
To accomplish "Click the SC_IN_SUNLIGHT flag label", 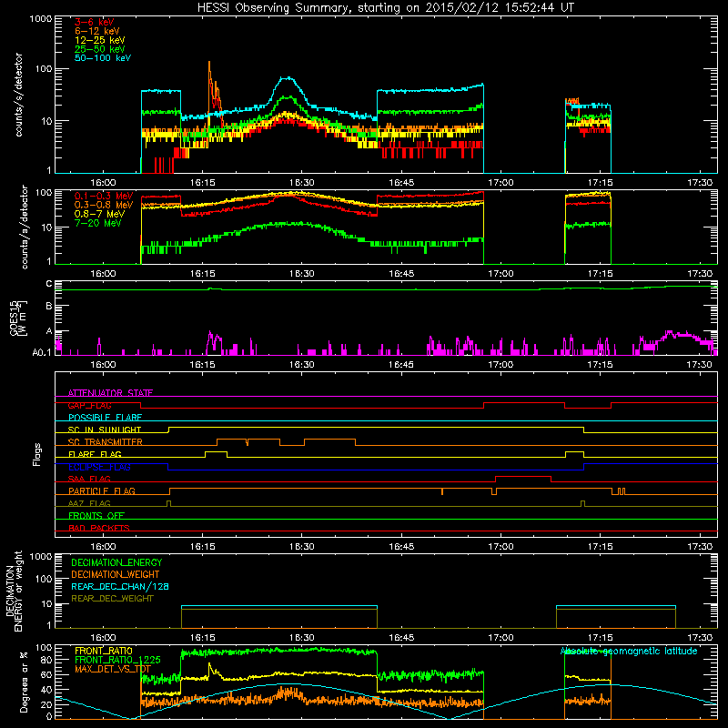I will tap(105, 430).
